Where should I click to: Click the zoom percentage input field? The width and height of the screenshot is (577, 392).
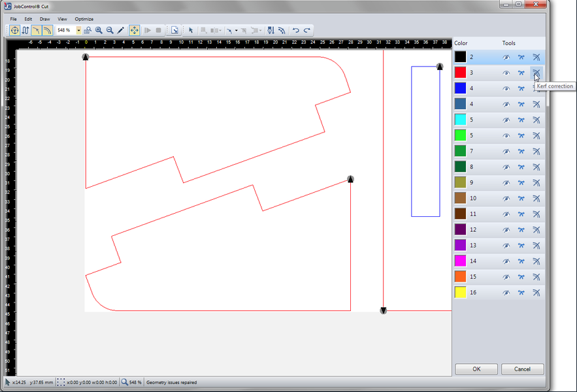[x=65, y=30]
